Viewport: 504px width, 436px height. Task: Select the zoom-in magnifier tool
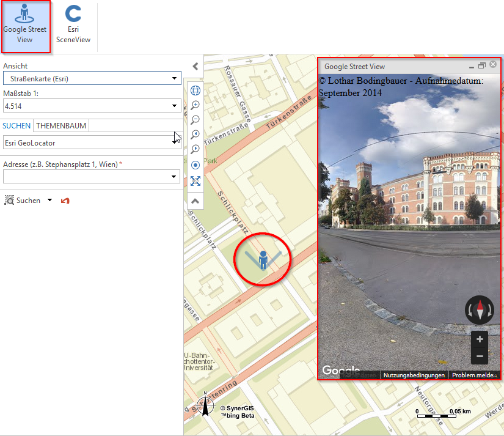[x=195, y=105]
